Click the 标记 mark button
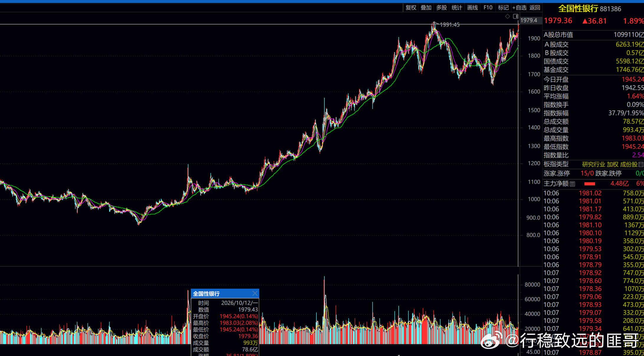This screenshot has width=644, height=356. pyautogui.click(x=503, y=8)
